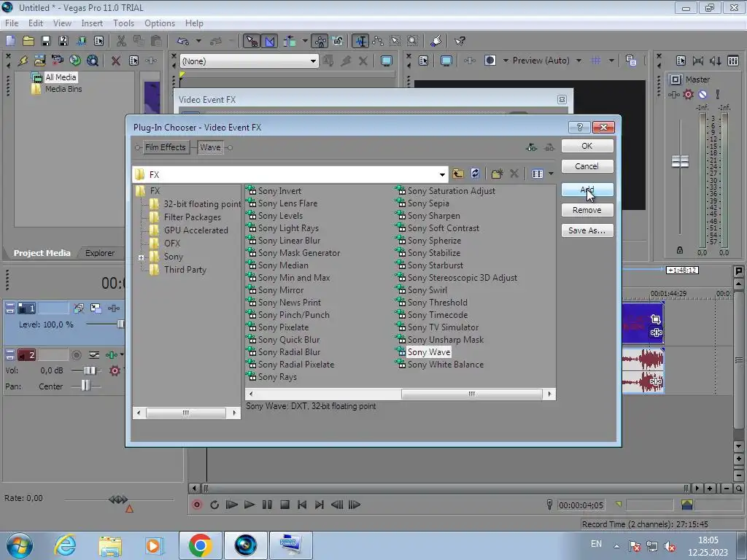Screen dimensions: 747x560
Task: Expand the Sony folder in FX tree
Action: pos(141,257)
